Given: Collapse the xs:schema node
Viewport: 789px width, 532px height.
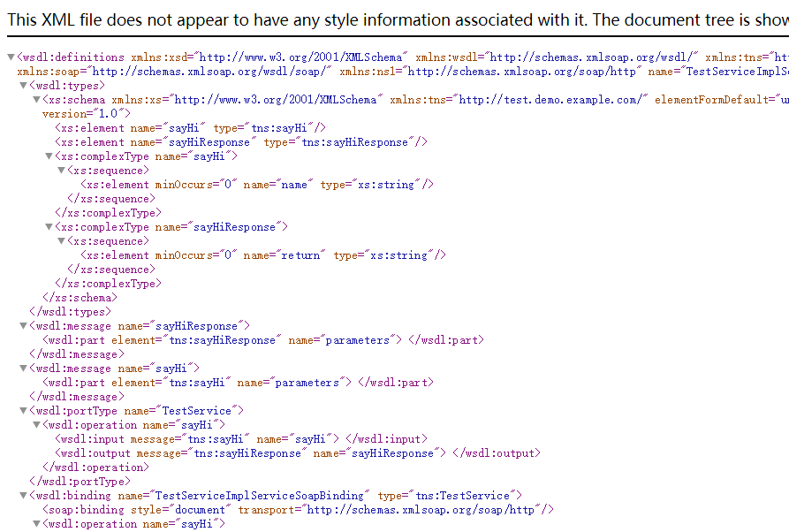Looking at the screenshot, I should pos(36,100).
